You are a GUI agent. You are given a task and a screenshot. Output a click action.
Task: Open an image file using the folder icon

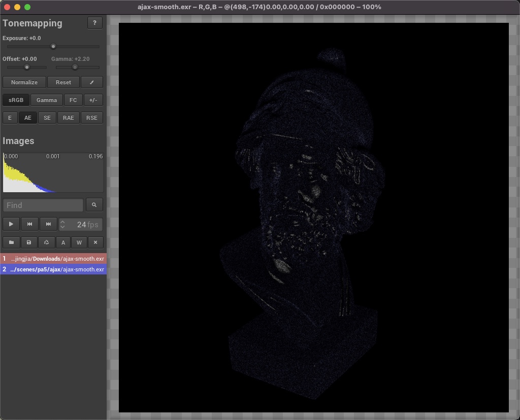[11, 242]
